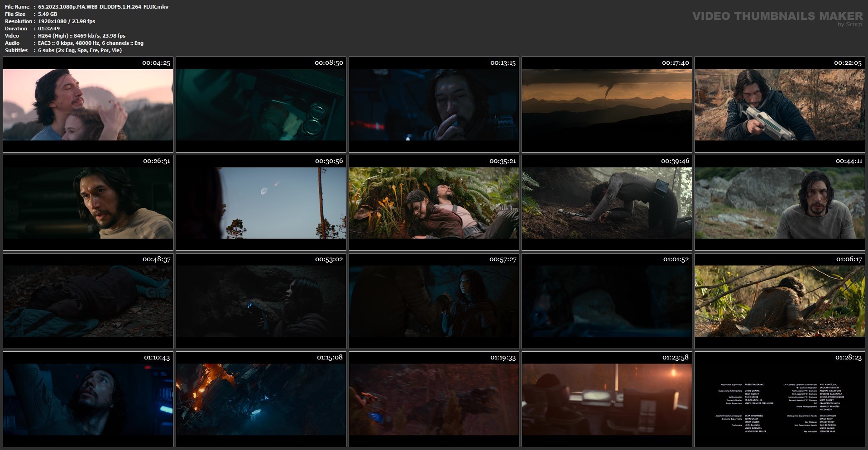Screen dimensions: 868x450
Task: Click the timestamp 01:15:08 label
Action: pyautogui.click(x=330, y=358)
